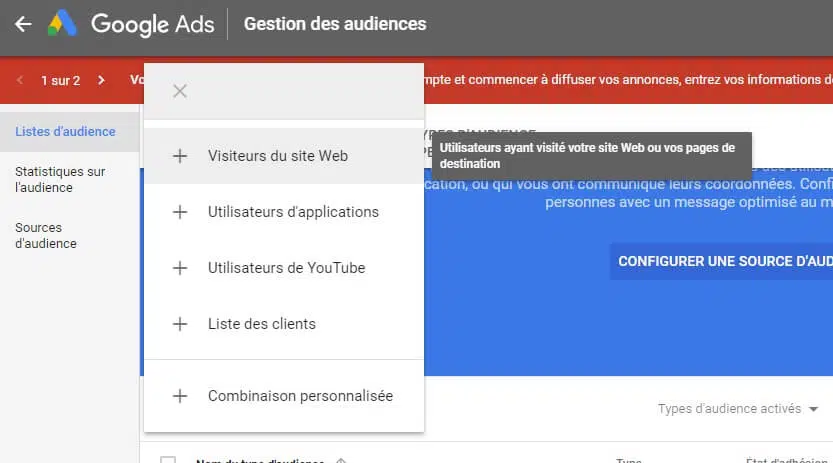Go to the previous notification with left chevron
The height and width of the screenshot is (463, 833).
click(21, 80)
